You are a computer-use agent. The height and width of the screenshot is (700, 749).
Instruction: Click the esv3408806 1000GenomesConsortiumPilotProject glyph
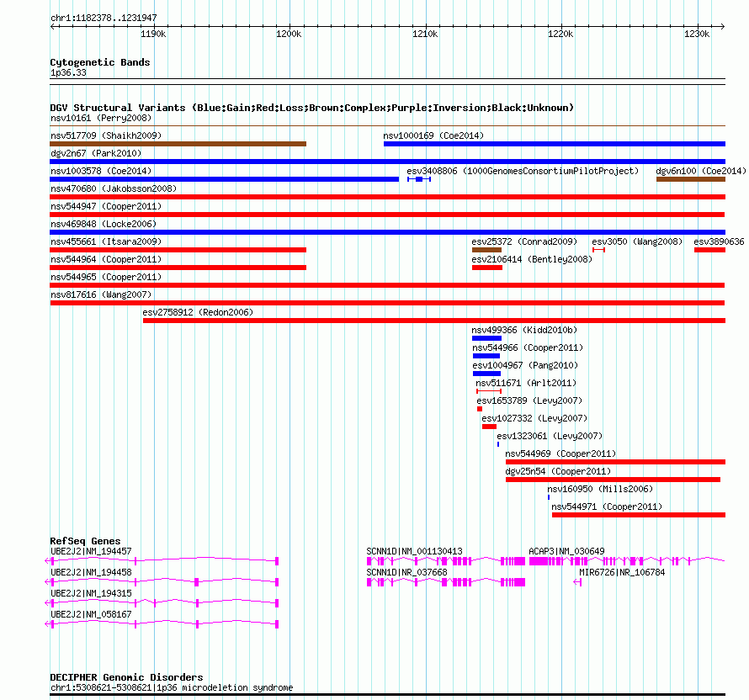coord(419,179)
